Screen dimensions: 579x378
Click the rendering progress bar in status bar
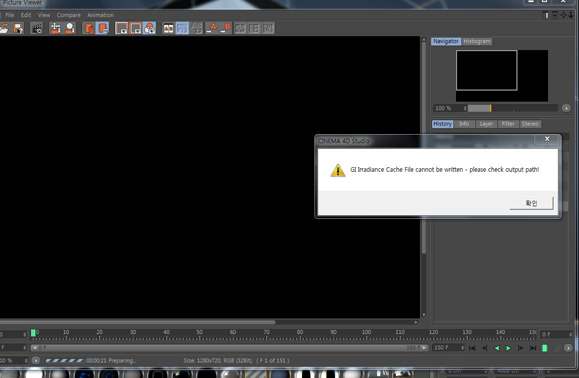coord(64,361)
